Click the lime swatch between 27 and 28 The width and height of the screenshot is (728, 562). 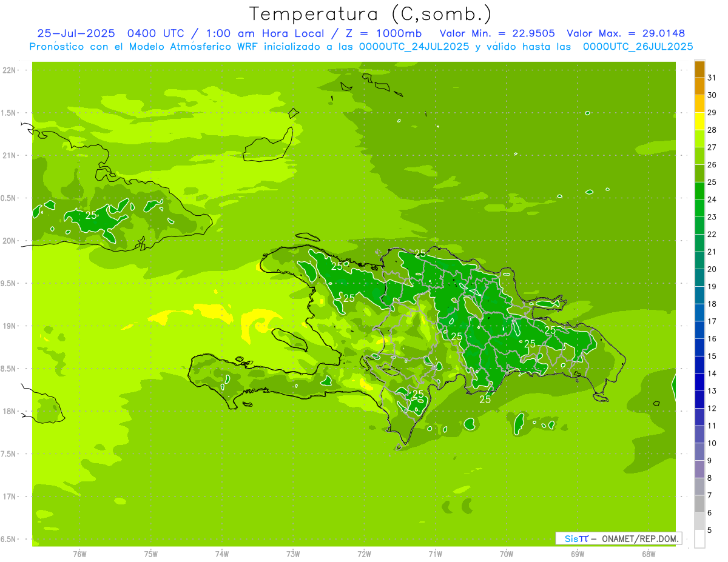pos(699,139)
